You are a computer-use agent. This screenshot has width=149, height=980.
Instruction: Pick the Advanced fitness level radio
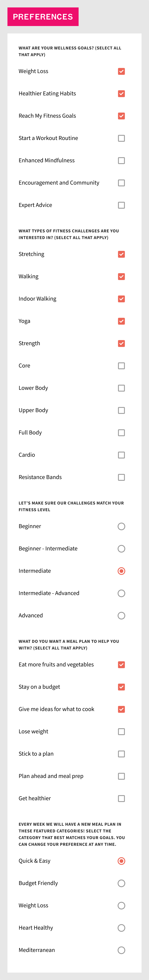tap(121, 615)
